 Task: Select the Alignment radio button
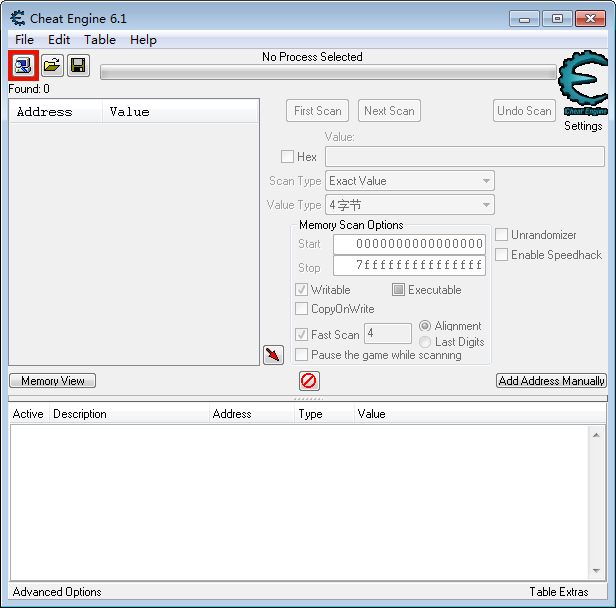point(425,326)
